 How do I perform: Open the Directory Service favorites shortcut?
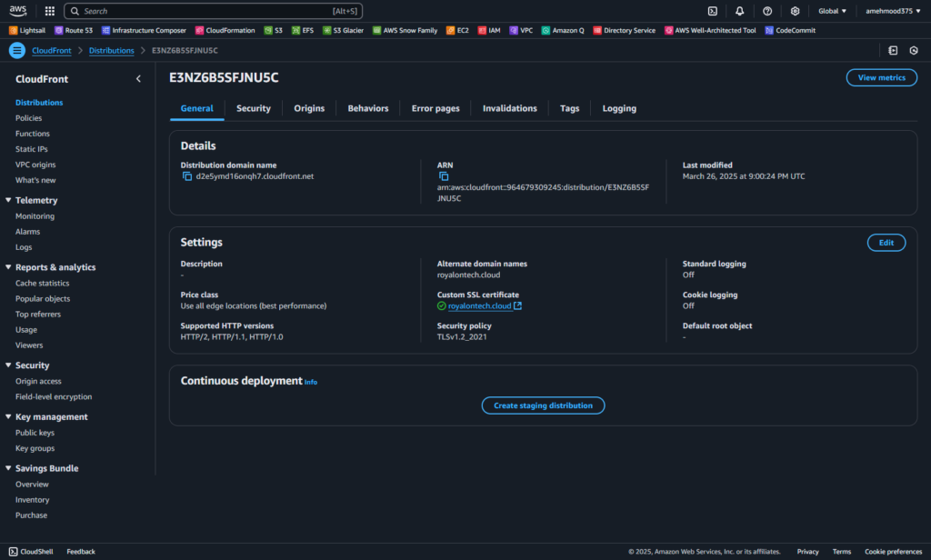[624, 30]
